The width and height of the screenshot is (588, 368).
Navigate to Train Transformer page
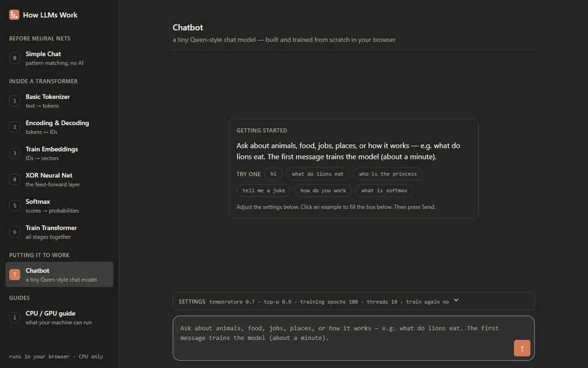click(x=59, y=232)
